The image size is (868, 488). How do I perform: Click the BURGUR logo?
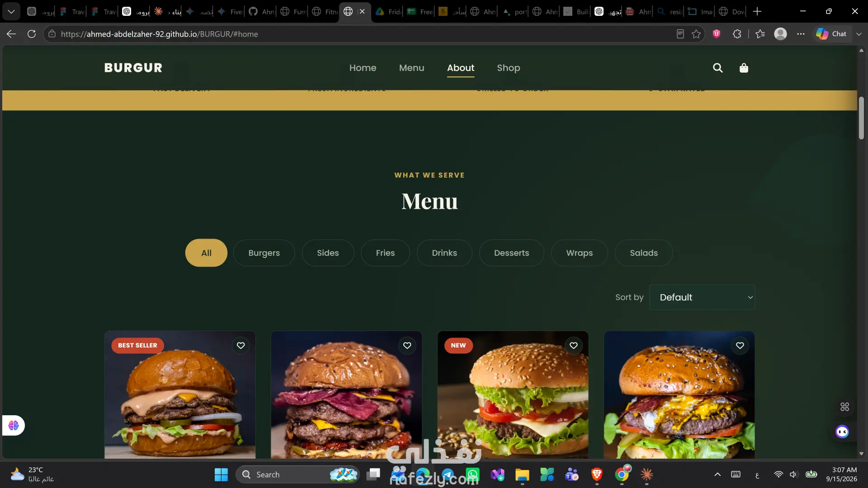[x=133, y=68]
